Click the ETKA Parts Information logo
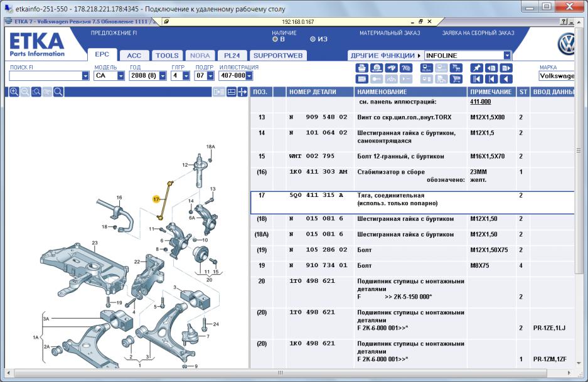This screenshot has height=382, width=588. click(37, 45)
